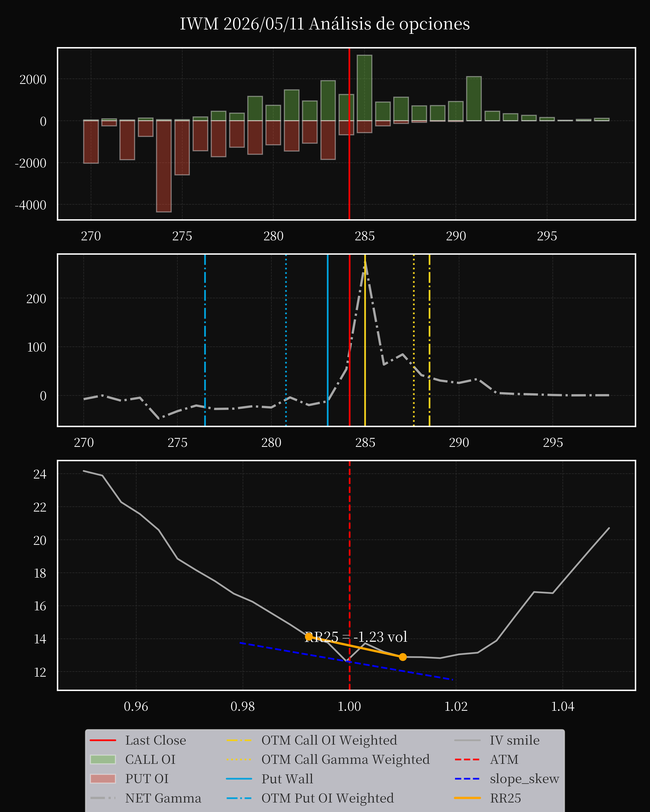Click the red PUT OI legend swatch
Viewport: 650px width, 812px height.
click(x=103, y=779)
